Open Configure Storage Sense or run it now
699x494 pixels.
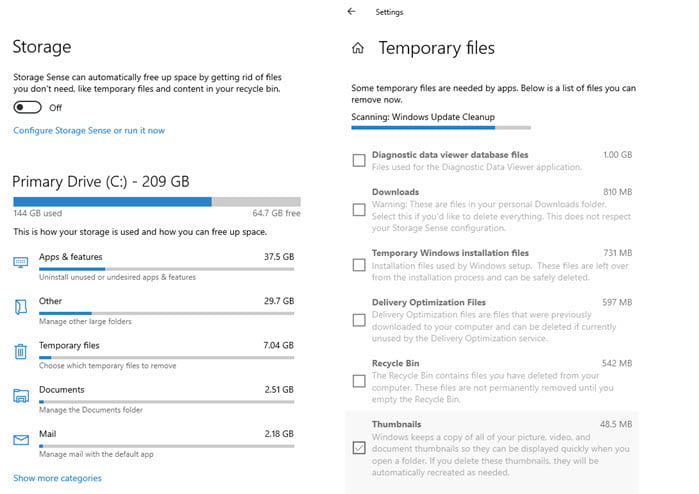pyautogui.click(x=89, y=131)
